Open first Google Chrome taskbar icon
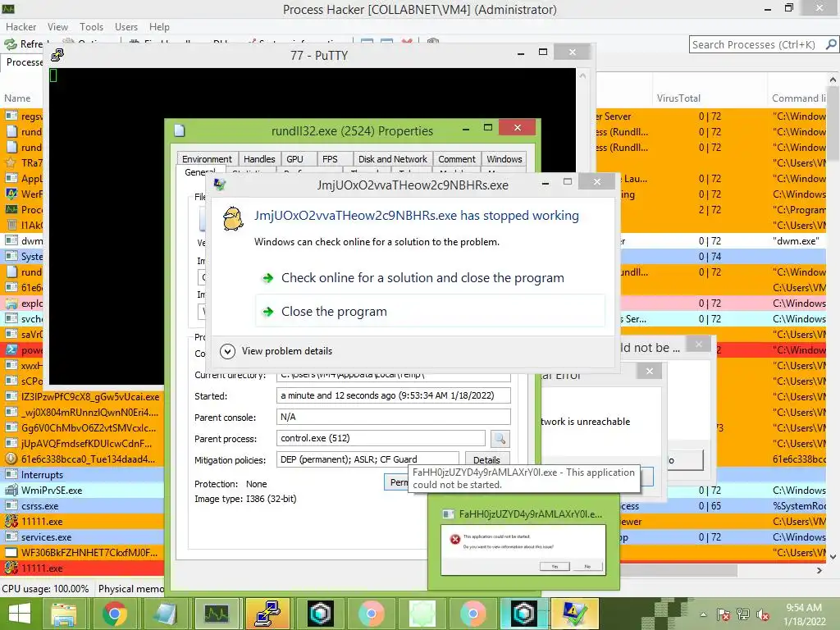This screenshot has width=840, height=630. click(x=114, y=614)
